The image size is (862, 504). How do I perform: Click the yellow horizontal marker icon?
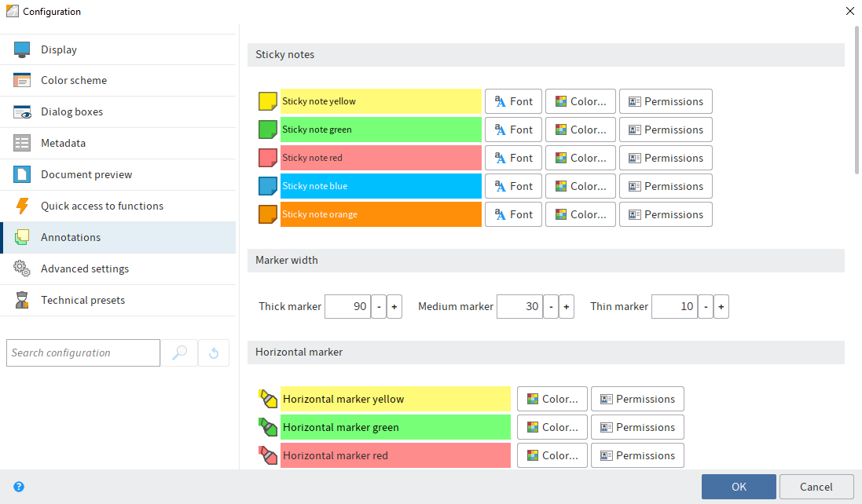(x=269, y=399)
